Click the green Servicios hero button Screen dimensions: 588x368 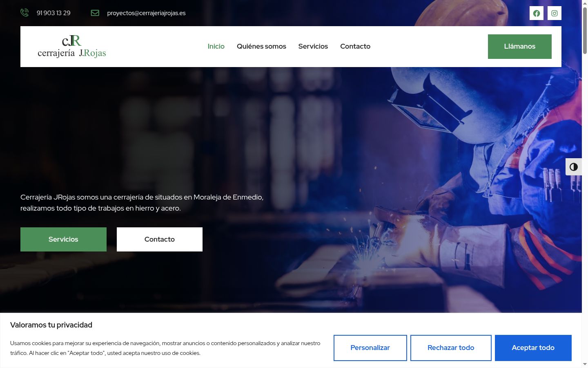[63, 239]
